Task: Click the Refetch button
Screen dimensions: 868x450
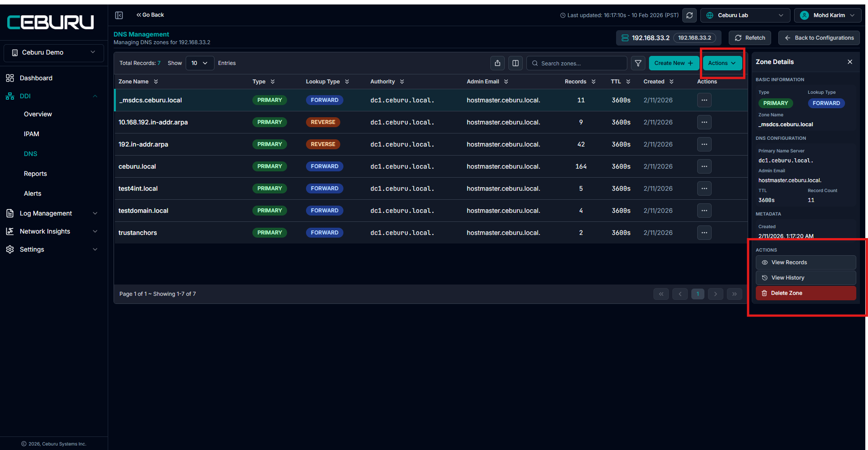Action: click(x=750, y=38)
